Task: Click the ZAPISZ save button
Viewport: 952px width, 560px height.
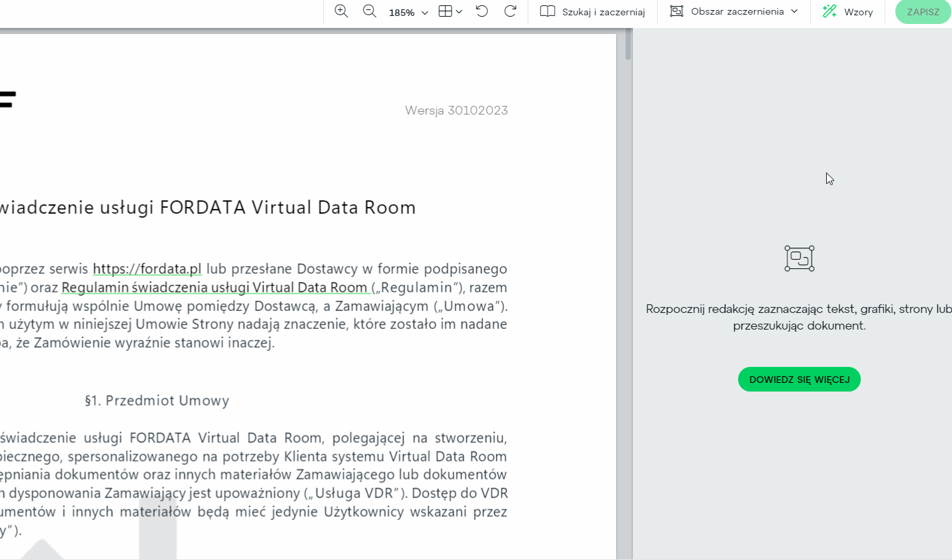Action: click(x=923, y=12)
